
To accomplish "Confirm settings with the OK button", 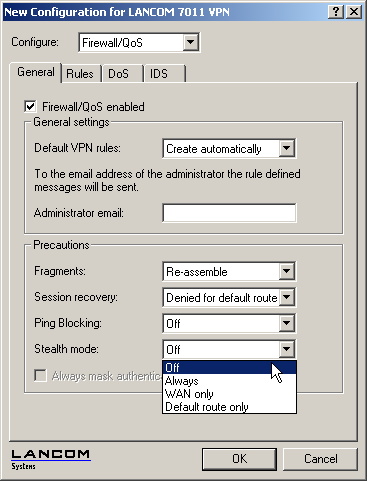I will 239,459.
